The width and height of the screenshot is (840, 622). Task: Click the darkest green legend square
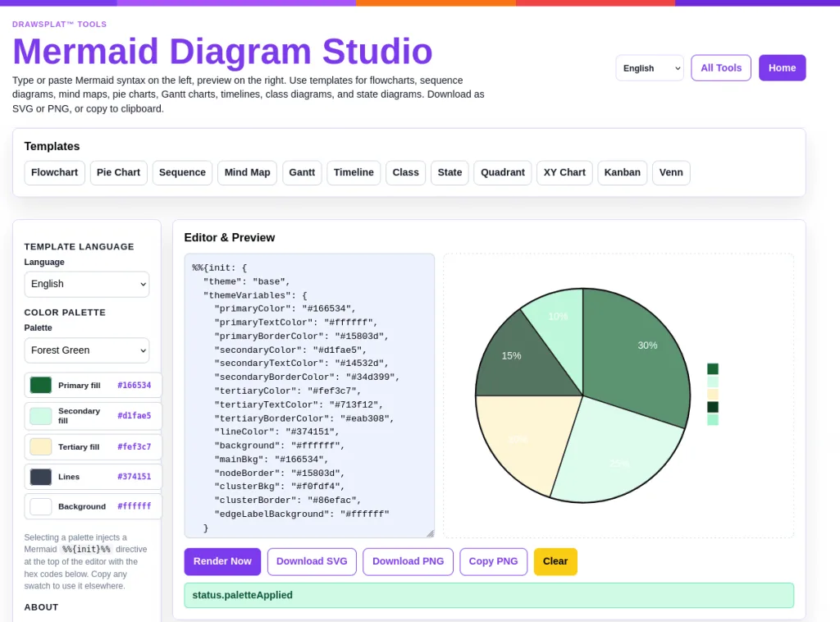713,407
